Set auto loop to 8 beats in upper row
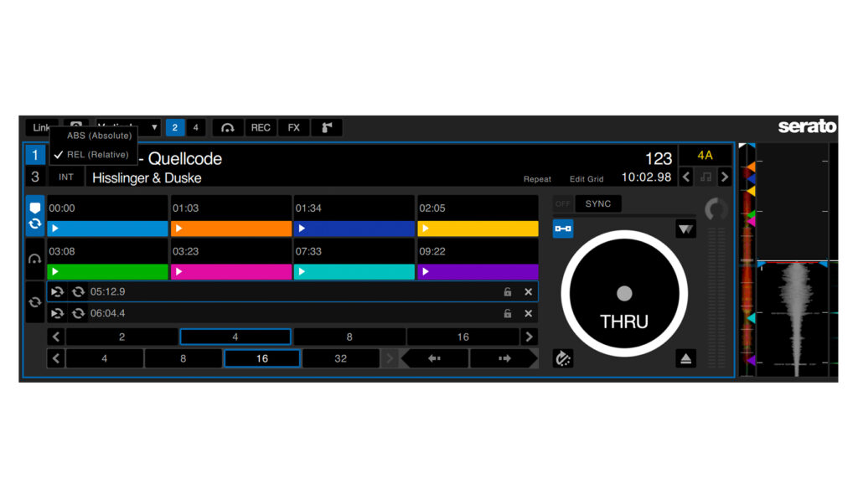 349,337
